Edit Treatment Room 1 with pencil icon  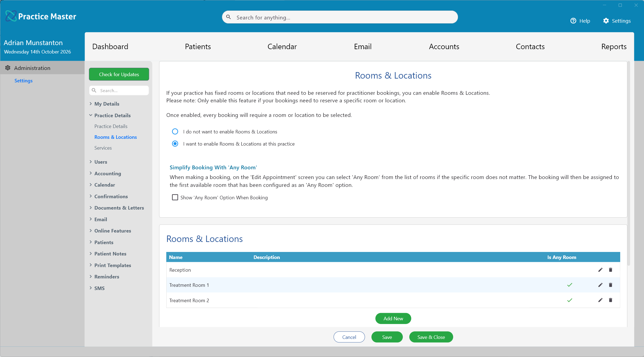tap(600, 285)
